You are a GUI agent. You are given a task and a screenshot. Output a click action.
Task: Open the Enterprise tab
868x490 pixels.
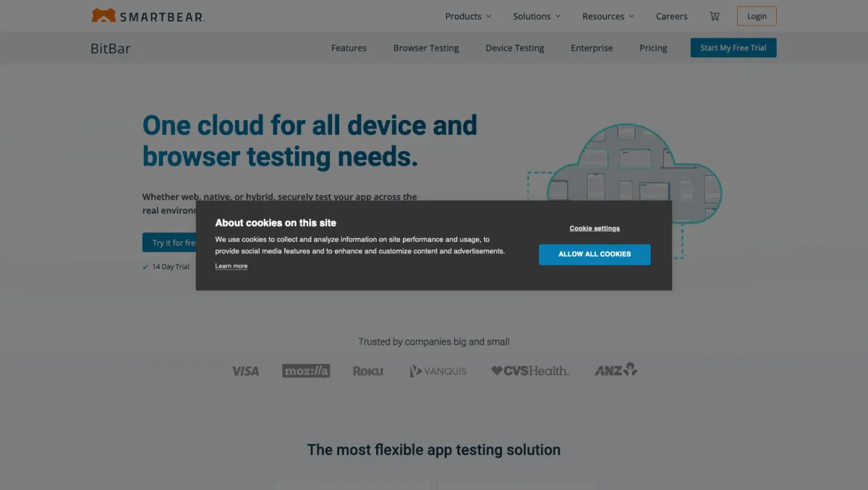tap(592, 48)
